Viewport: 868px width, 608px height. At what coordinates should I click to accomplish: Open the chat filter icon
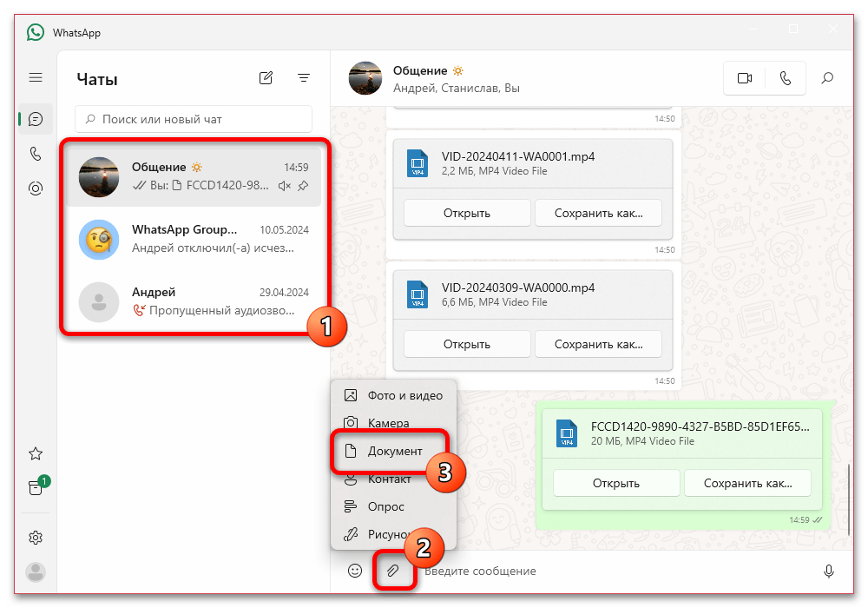pos(303,78)
